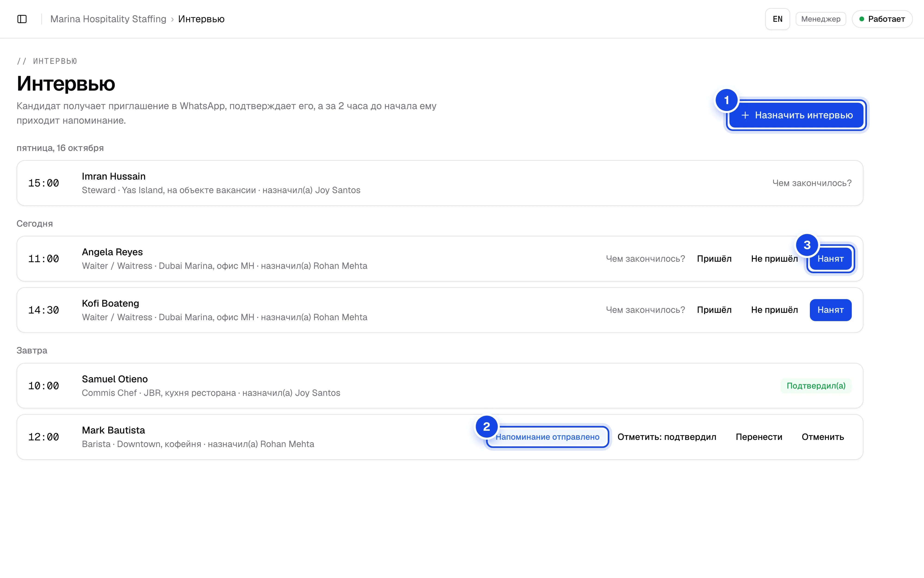Open Imran Hussain interview row

pos(440,183)
